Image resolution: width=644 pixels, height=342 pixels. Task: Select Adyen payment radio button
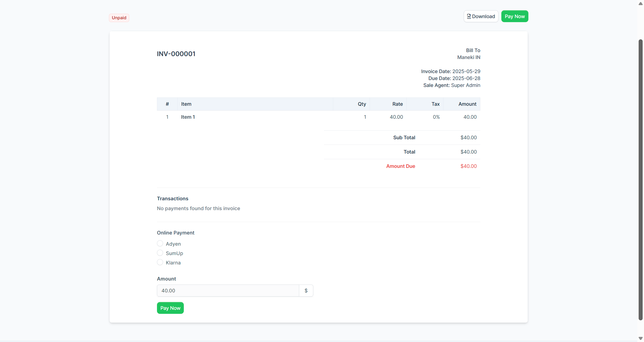tap(160, 243)
